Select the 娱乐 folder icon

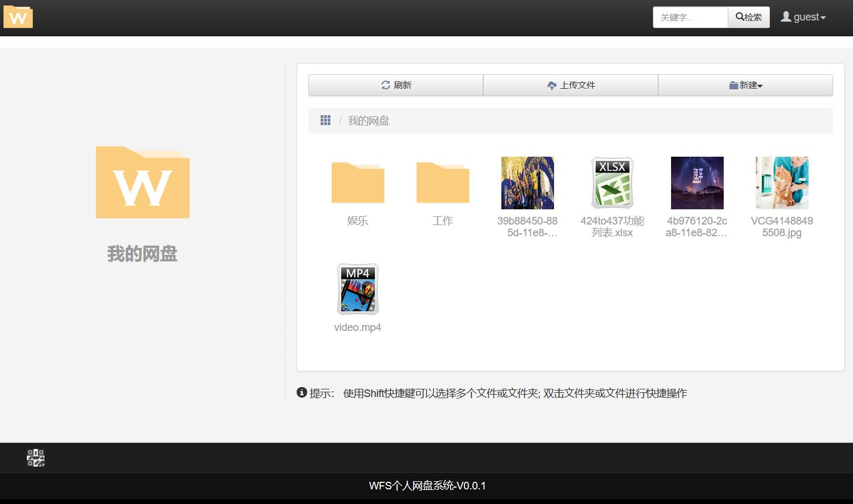click(x=358, y=183)
